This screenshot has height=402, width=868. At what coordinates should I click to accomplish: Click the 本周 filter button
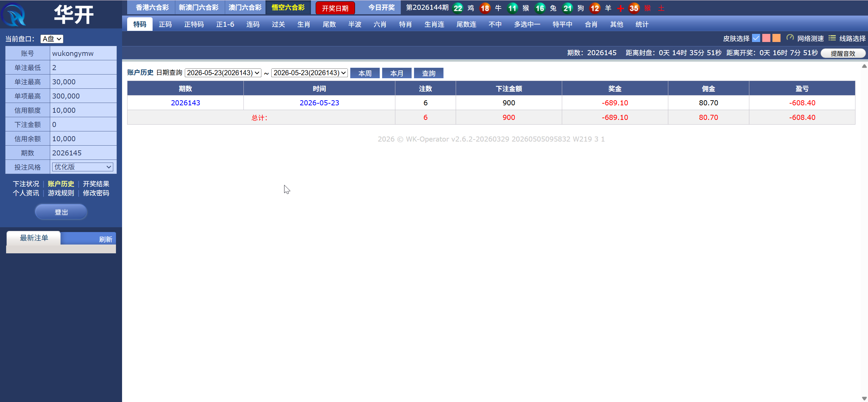pos(365,73)
